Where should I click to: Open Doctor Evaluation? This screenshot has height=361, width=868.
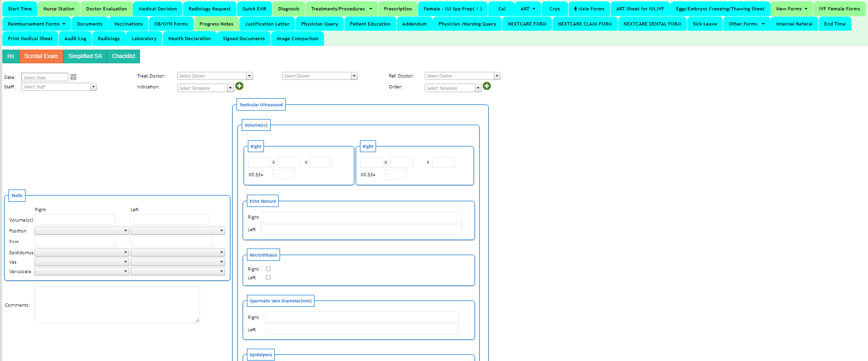(106, 9)
